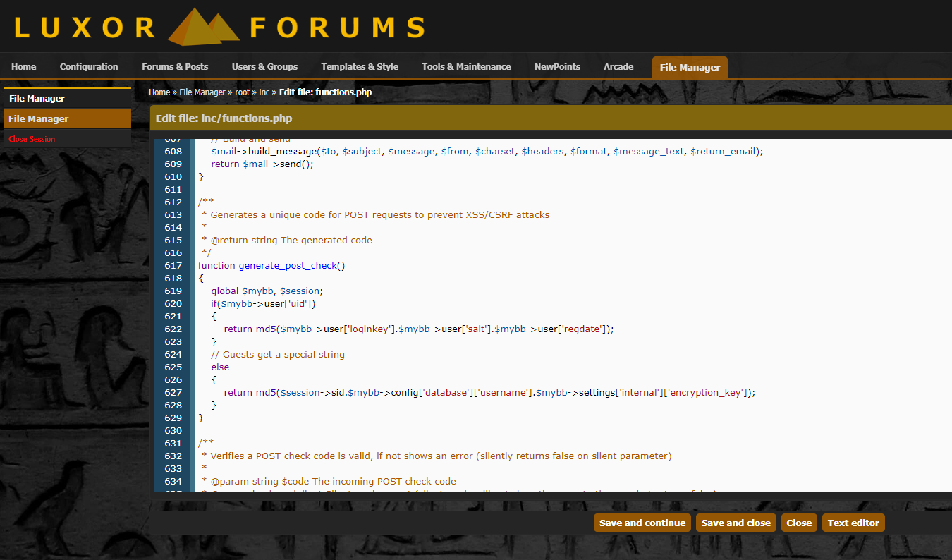Image resolution: width=952 pixels, height=560 pixels.
Task: Follow the File Manager breadcrumb link
Action: click(202, 92)
